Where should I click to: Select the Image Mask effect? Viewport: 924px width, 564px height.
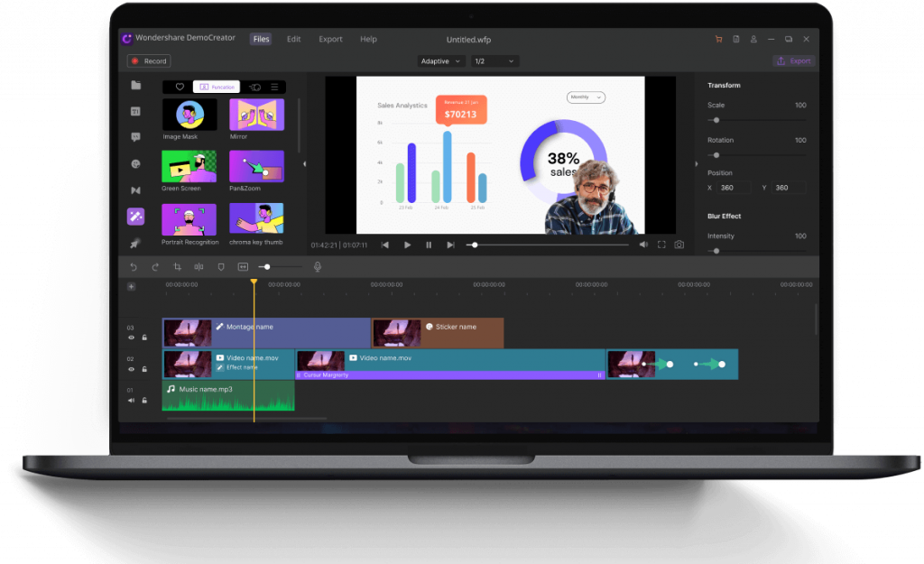point(189,115)
